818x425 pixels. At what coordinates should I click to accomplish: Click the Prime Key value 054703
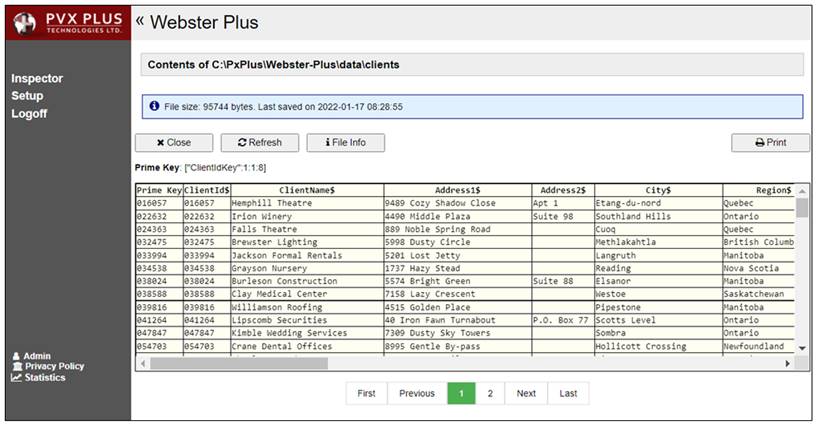pyautogui.click(x=159, y=346)
